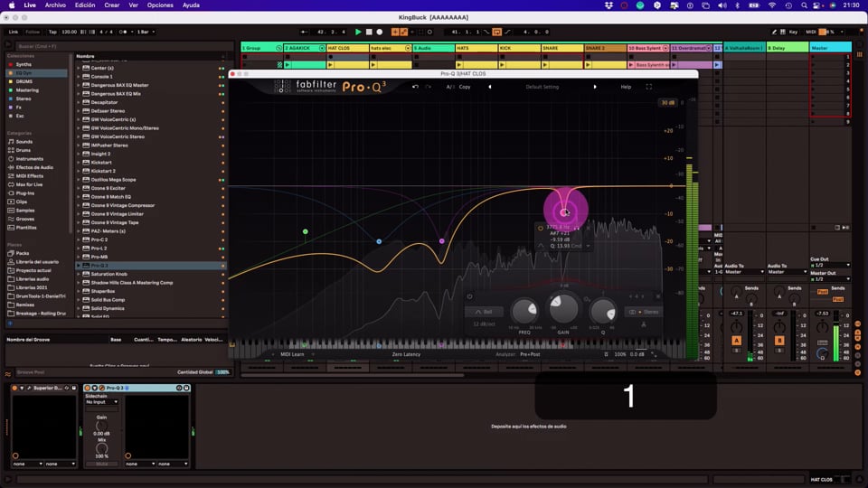Open the Archivo menu
Screen dimensions: 868x488
click(55, 5)
